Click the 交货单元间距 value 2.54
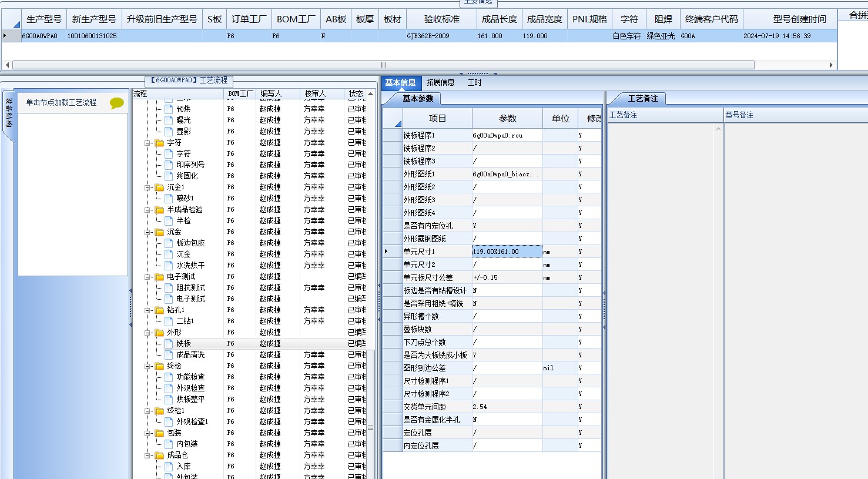This screenshot has width=868, height=479. (507, 407)
